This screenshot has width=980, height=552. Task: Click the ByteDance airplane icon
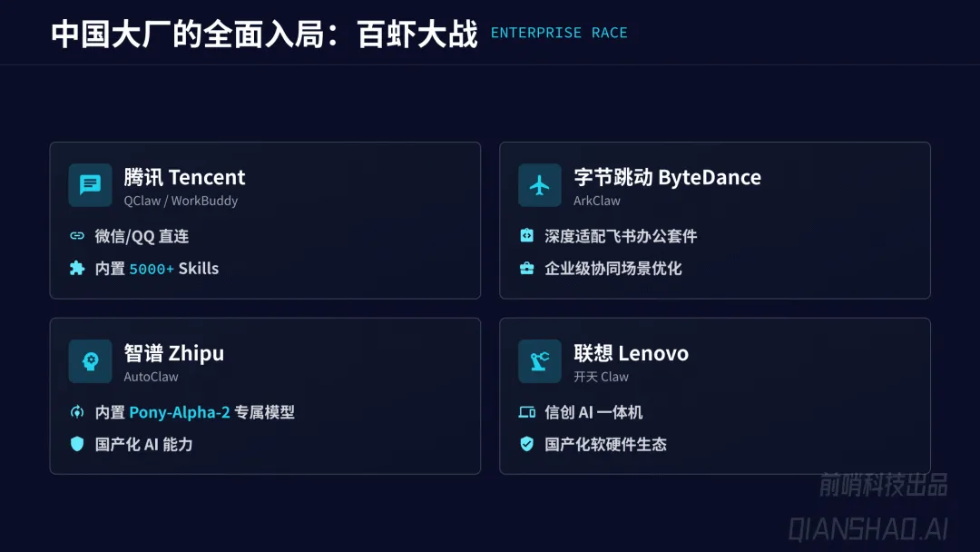point(540,185)
